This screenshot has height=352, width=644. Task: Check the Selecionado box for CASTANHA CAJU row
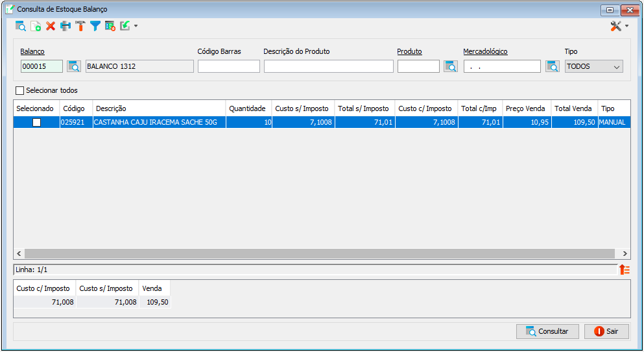pos(36,122)
